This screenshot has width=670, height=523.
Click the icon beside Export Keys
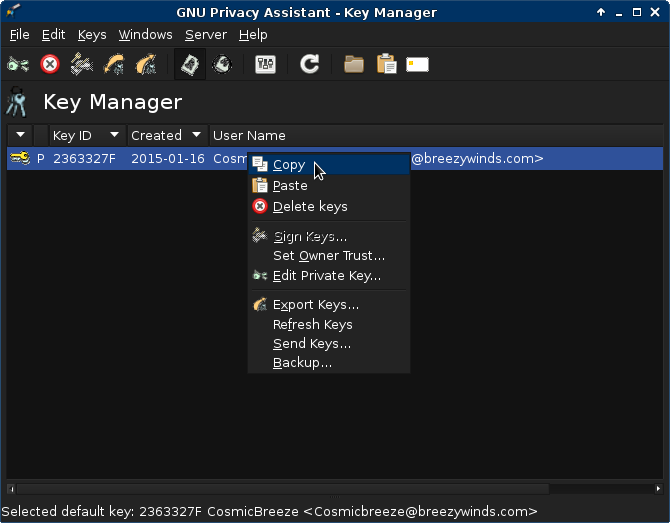[260, 304]
